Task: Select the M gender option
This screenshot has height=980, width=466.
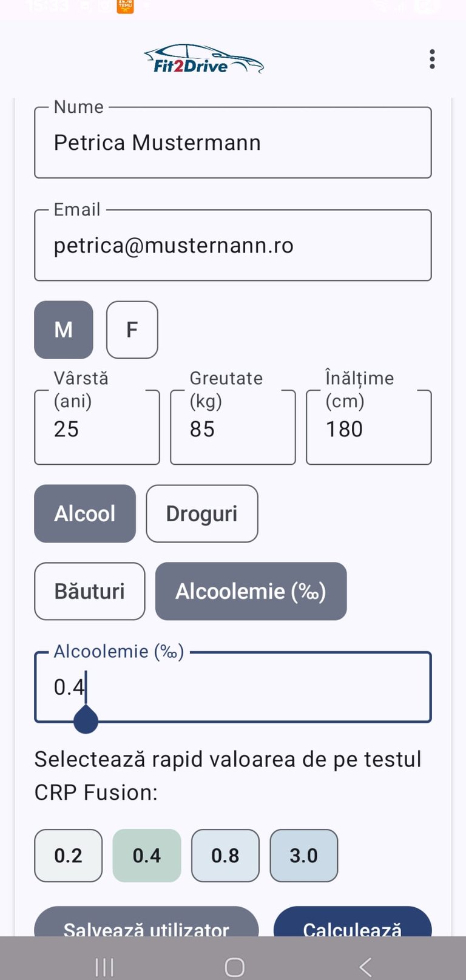Action: [64, 329]
